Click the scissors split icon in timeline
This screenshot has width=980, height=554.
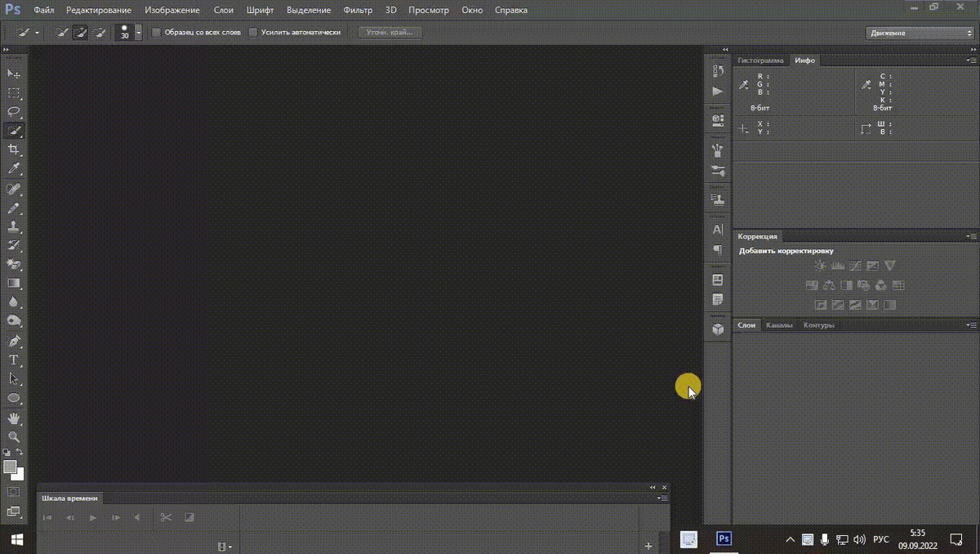click(166, 517)
